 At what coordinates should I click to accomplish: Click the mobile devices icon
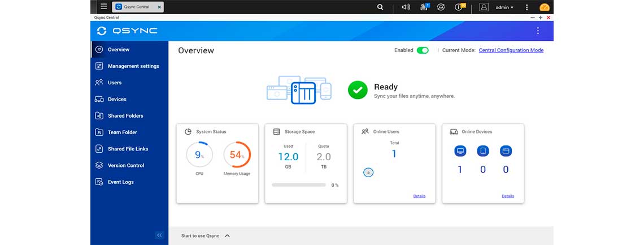pyautogui.click(x=482, y=151)
